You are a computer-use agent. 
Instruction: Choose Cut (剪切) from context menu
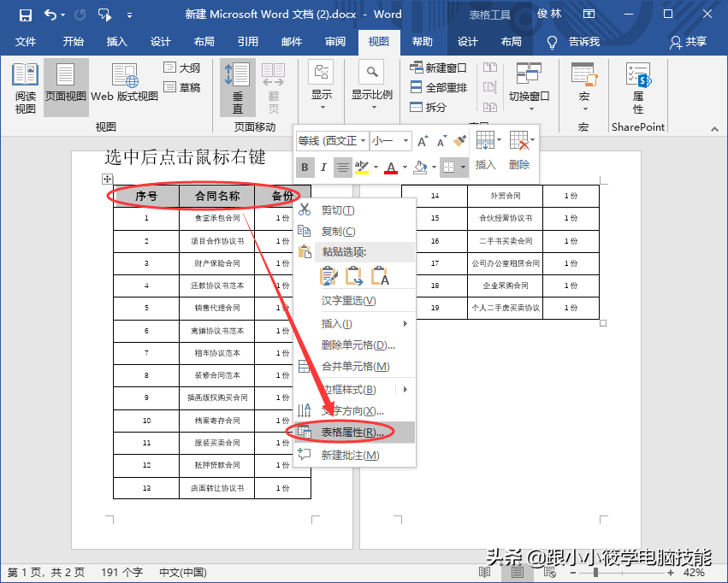[355, 210]
